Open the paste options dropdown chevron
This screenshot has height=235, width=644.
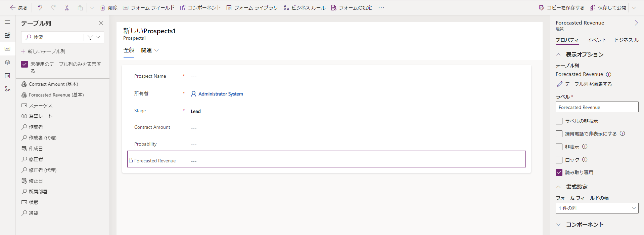tap(92, 8)
